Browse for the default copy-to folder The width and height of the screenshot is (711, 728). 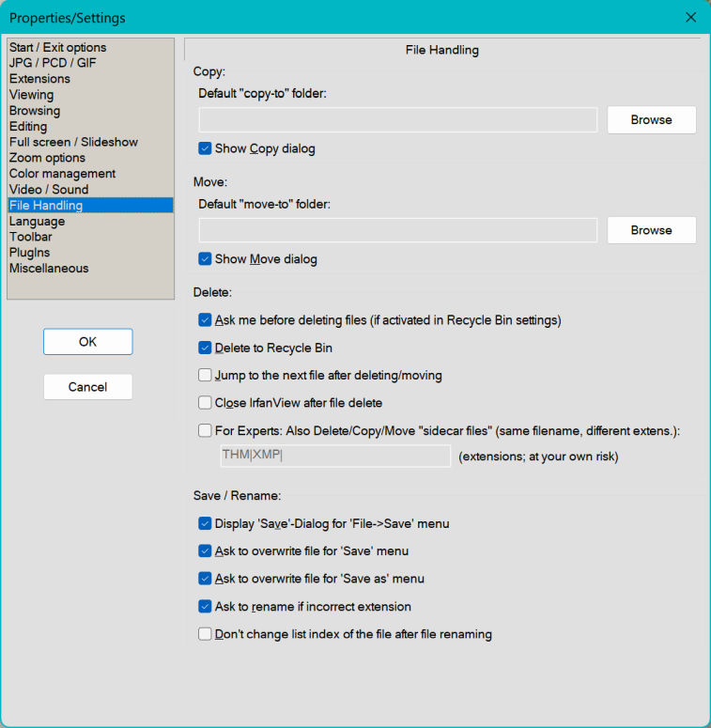point(651,120)
